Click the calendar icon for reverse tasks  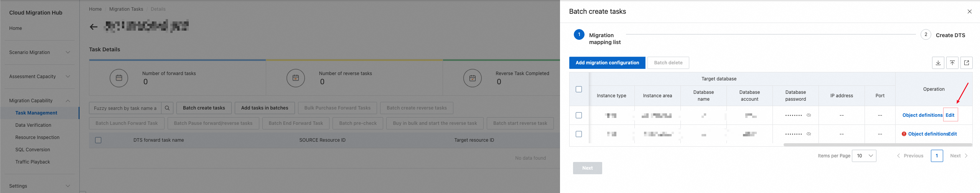[296, 78]
